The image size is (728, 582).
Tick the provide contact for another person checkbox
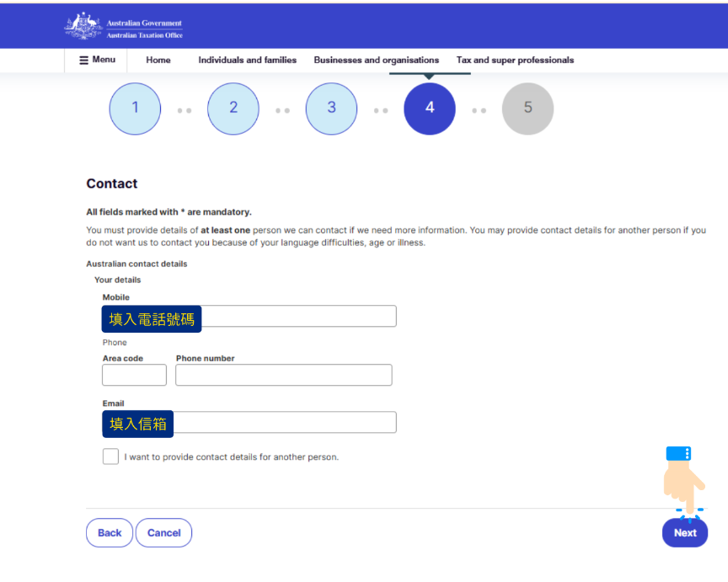coord(110,457)
